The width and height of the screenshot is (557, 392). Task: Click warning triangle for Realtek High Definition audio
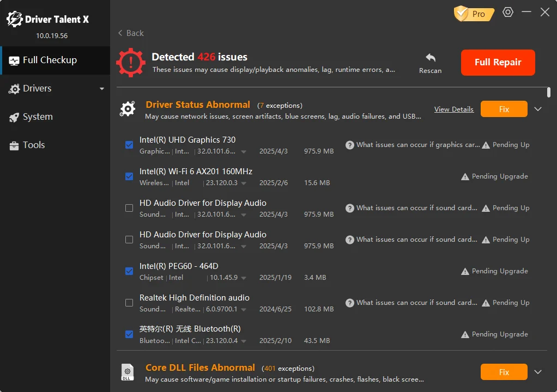click(486, 303)
